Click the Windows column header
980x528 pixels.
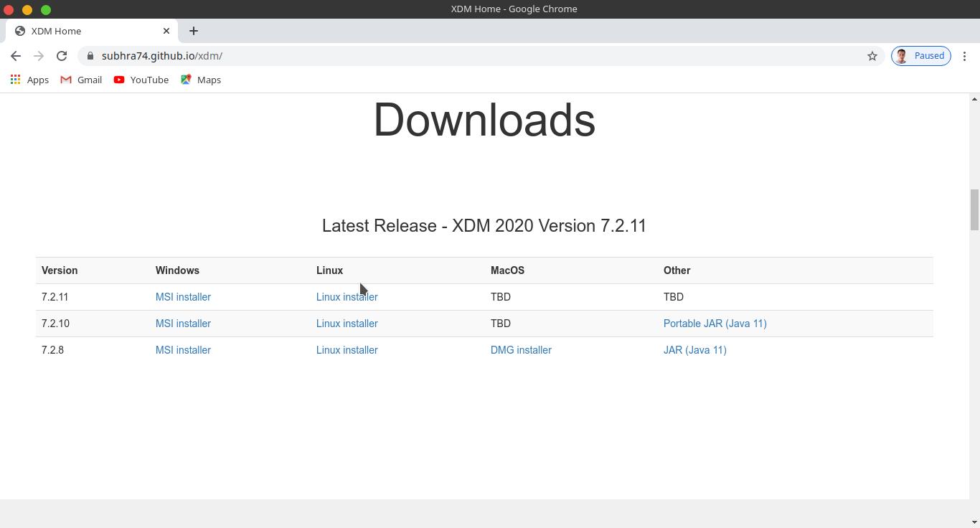[x=177, y=270]
